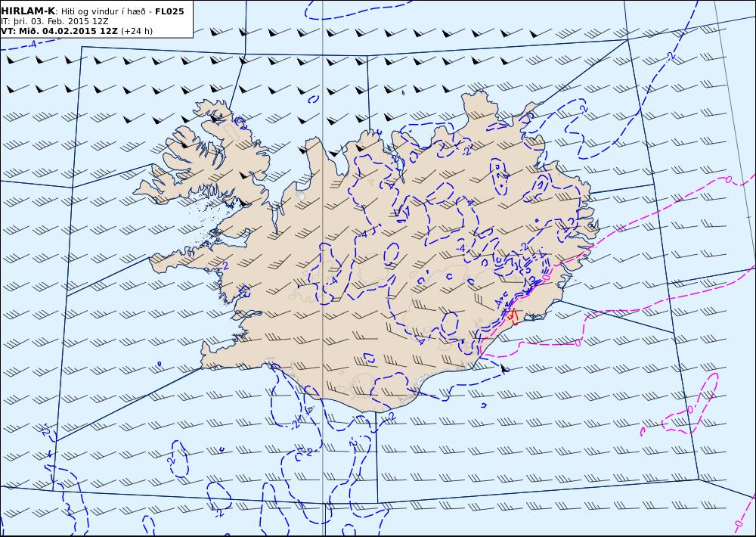Click the -4 contour label beside title box
The width and height of the screenshot is (756, 537).
(33, 44)
